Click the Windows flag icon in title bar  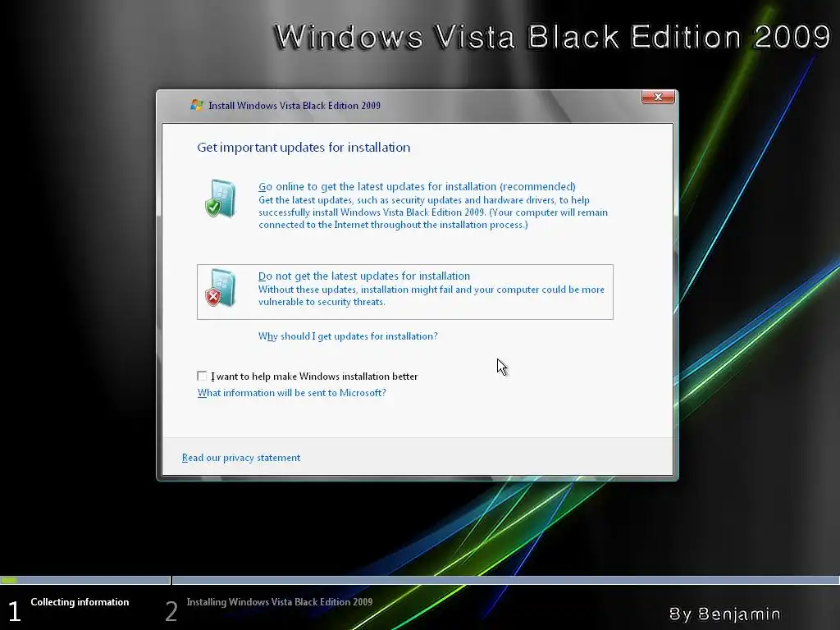tap(197, 105)
